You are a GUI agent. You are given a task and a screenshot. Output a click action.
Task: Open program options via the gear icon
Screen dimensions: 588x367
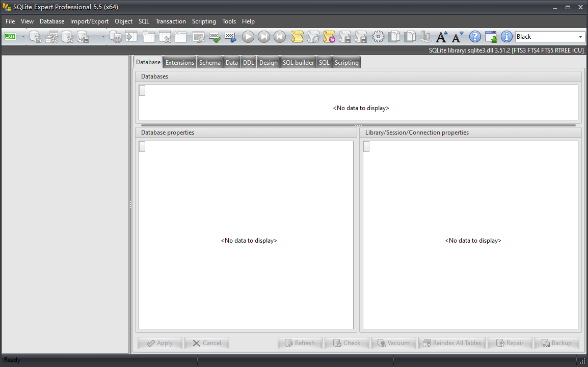(378, 36)
